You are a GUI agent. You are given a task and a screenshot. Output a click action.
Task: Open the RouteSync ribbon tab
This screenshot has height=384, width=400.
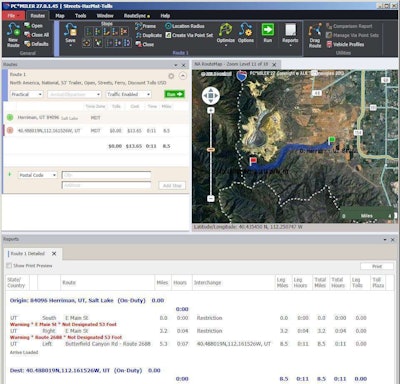click(137, 16)
